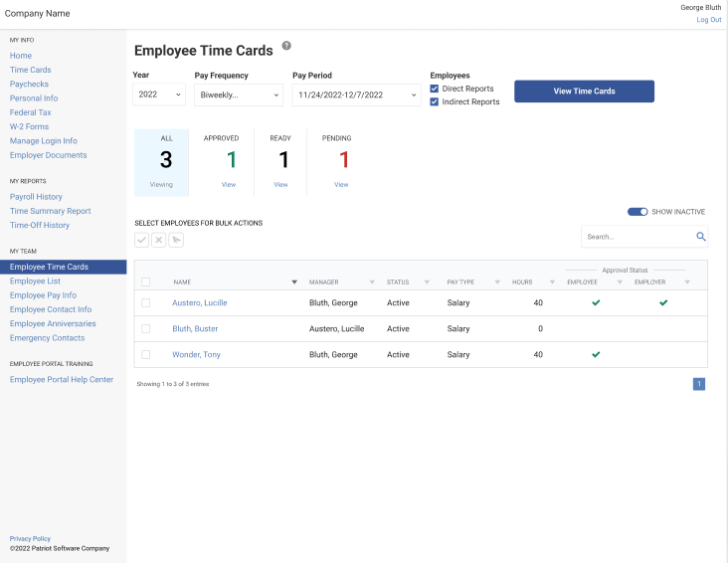The height and width of the screenshot is (563, 728).
Task: Open Time-Off History
Action: tap(40, 225)
